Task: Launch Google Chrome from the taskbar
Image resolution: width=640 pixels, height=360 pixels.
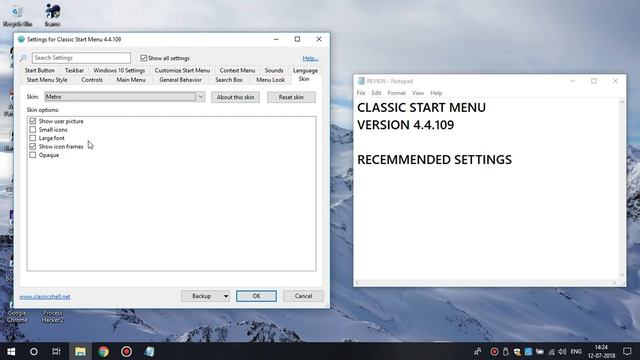Action: (x=103, y=351)
